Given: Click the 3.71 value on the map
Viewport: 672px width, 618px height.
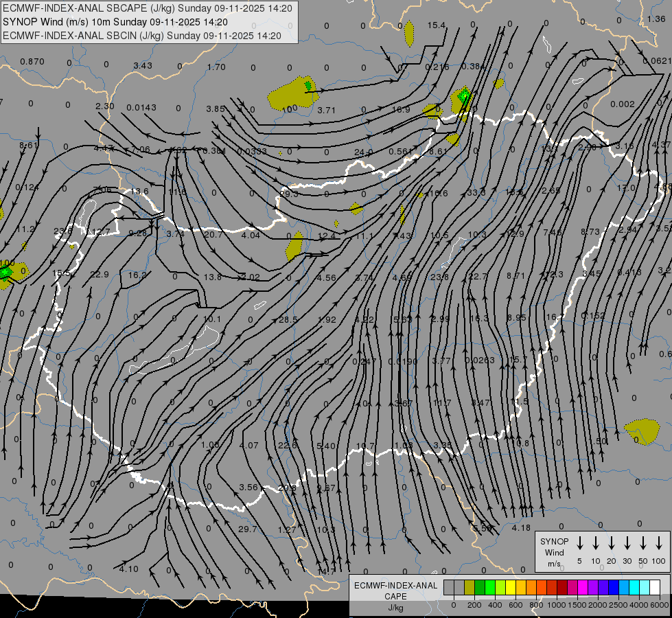Looking at the screenshot, I should pyautogui.click(x=326, y=111).
